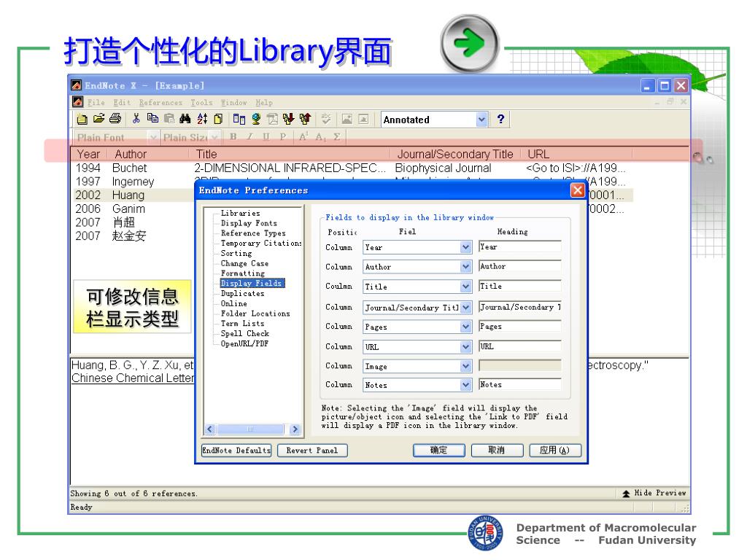Click the Sort A-Z icon
747x560 pixels.
click(x=202, y=119)
